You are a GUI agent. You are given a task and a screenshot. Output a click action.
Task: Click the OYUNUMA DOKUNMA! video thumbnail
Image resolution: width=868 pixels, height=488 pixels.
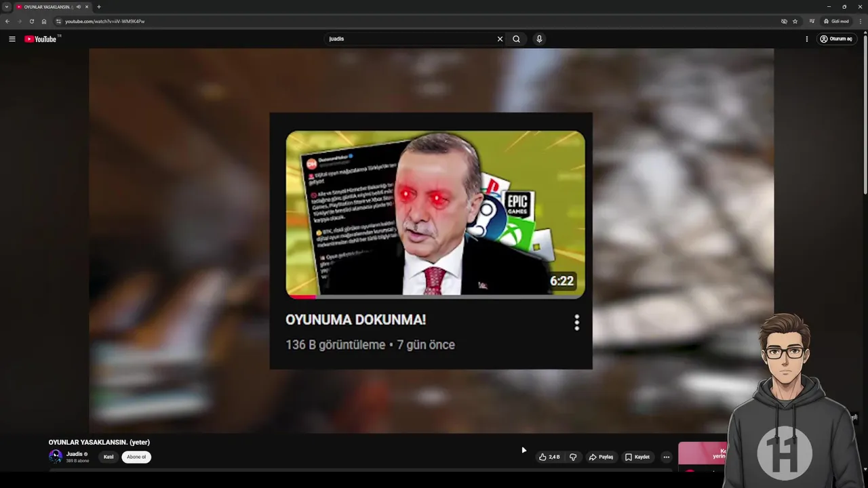click(435, 214)
